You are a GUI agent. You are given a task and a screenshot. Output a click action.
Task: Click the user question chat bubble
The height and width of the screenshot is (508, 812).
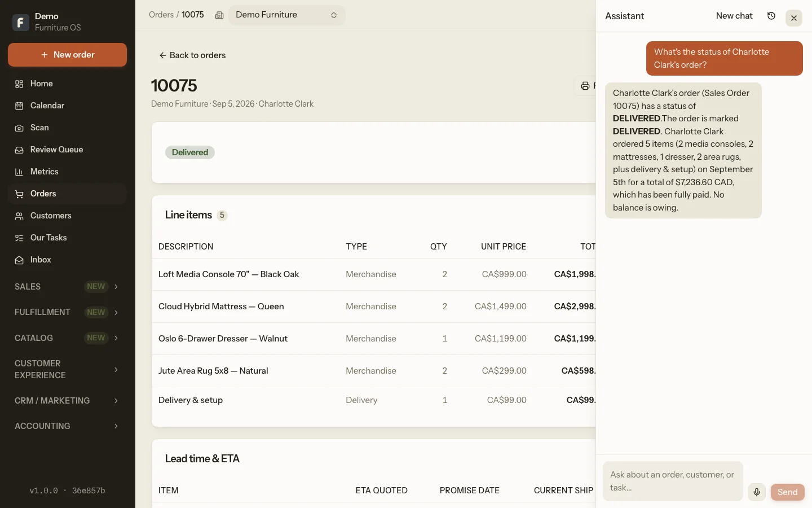(725, 58)
